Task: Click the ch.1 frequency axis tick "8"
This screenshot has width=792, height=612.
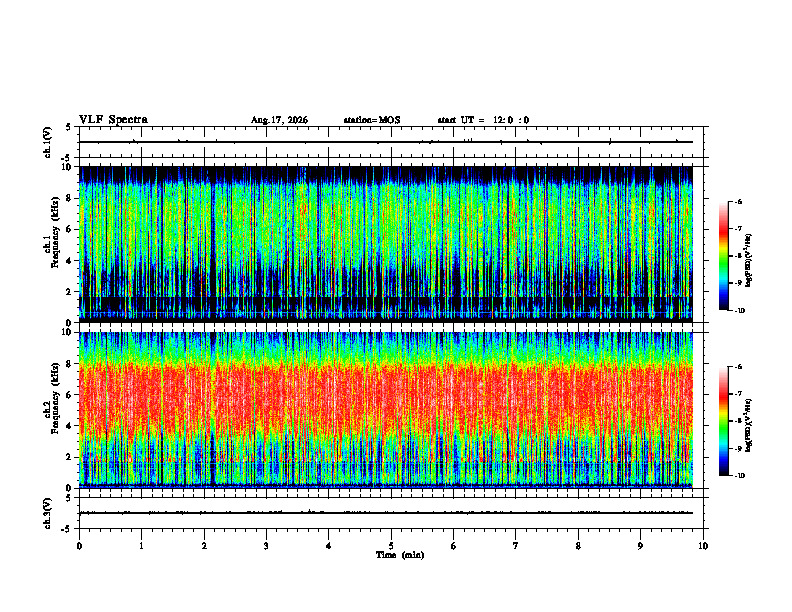Action: coord(70,198)
